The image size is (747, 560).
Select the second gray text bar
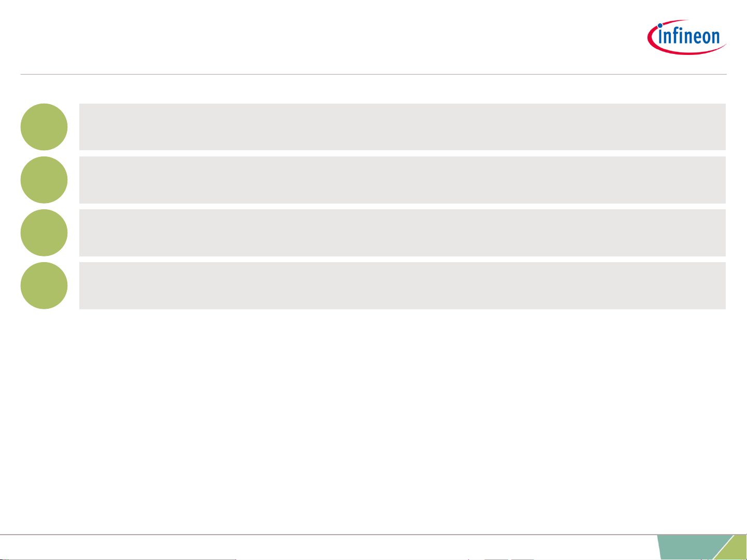(x=402, y=180)
